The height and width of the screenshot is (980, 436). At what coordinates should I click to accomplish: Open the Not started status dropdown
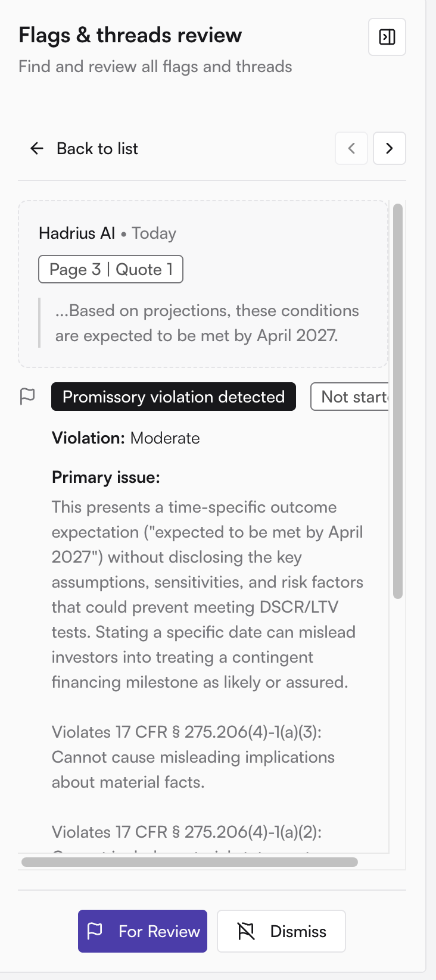coord(350,397)
